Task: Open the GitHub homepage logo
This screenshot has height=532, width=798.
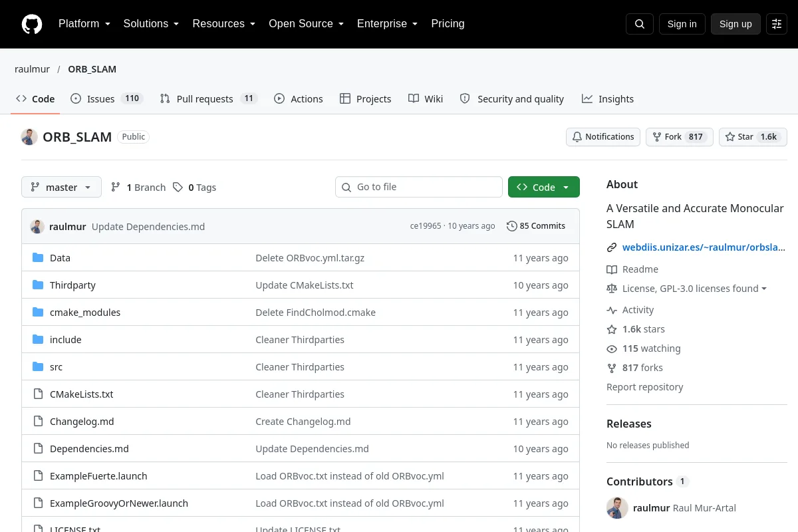Action: pos(32,24)
